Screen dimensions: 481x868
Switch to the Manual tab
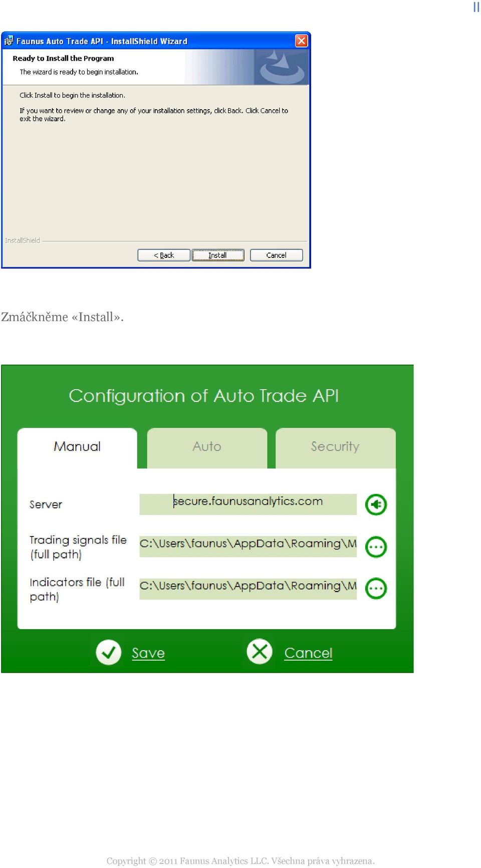coord(77,448)
